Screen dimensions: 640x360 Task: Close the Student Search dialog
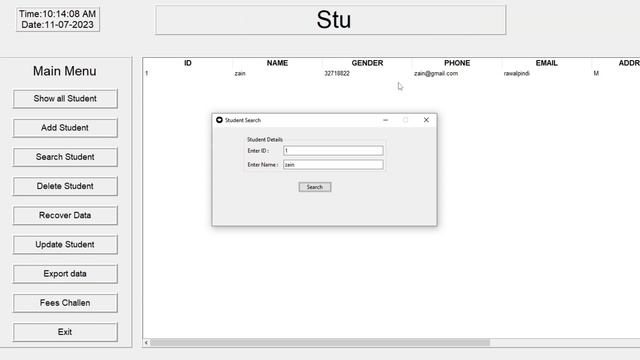pyautogui.click(x=426, y=120)
